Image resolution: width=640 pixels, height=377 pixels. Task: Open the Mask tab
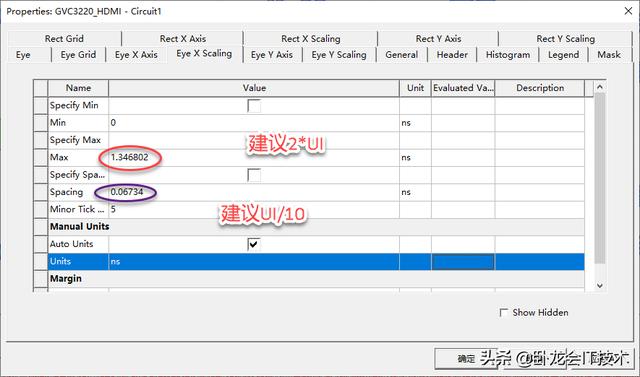(x=609, y=55)
